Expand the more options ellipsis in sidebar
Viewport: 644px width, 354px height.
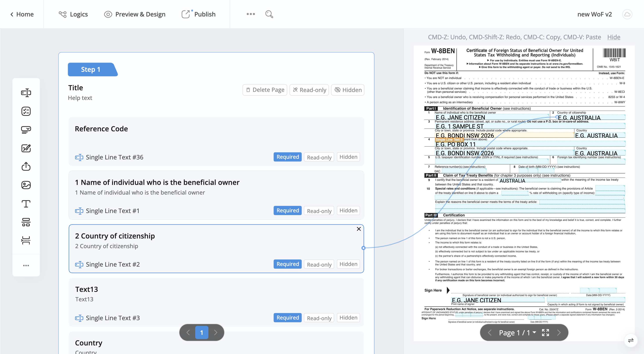click(x=26, y=265)
